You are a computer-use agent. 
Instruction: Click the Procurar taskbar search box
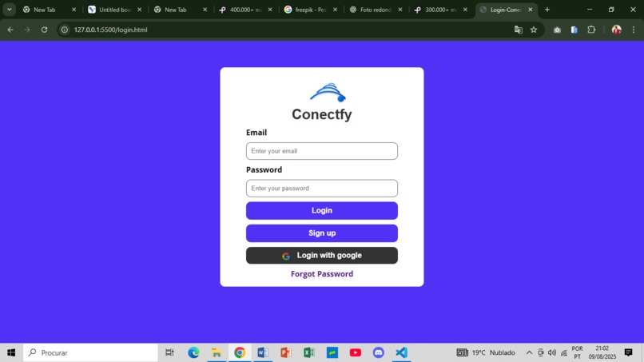90,352
